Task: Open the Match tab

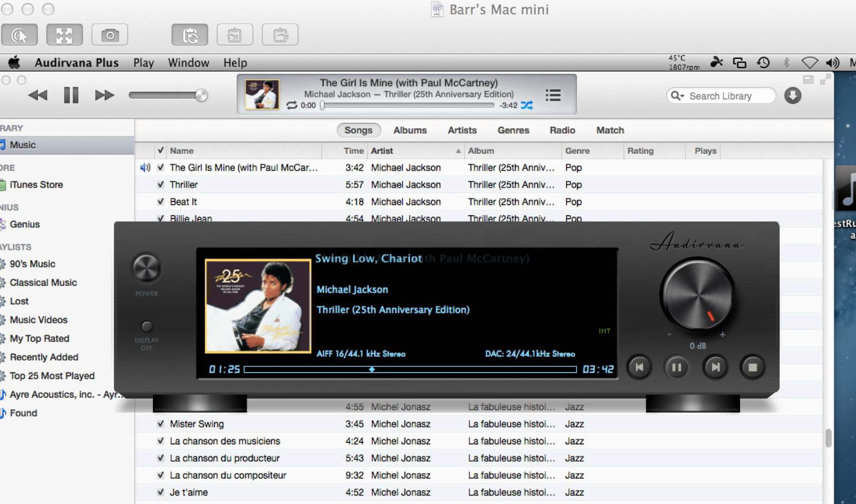Action: click(x=610, y=130)
